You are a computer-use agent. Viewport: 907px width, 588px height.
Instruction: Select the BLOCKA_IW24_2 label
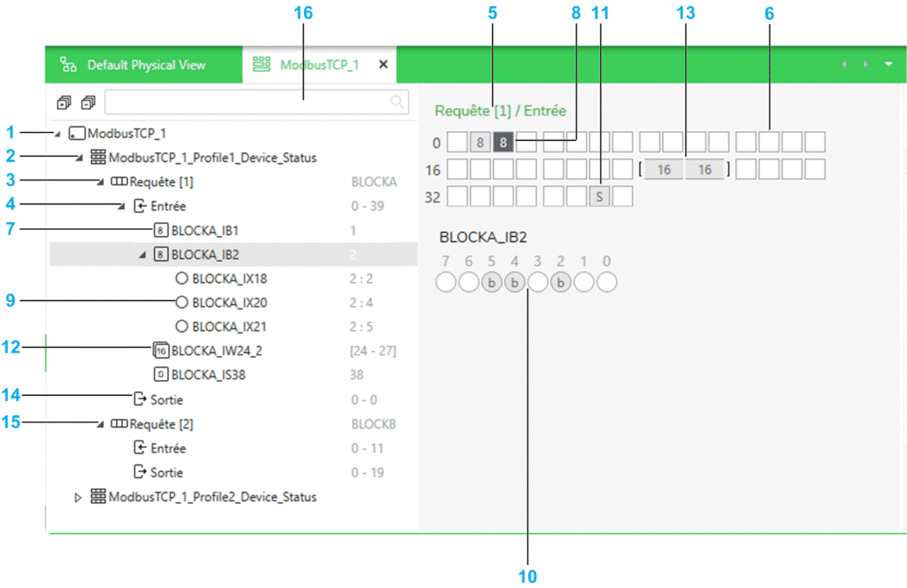click(217, 351)
